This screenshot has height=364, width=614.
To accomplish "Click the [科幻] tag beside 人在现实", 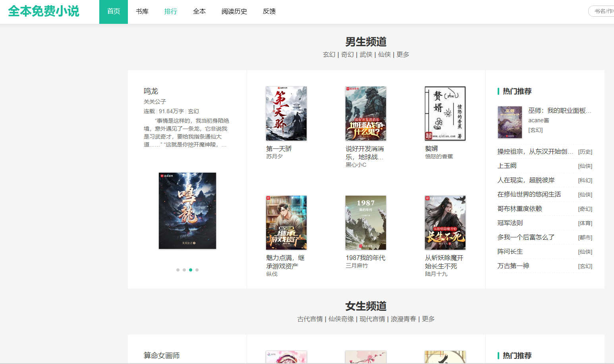I will [585, 180].
